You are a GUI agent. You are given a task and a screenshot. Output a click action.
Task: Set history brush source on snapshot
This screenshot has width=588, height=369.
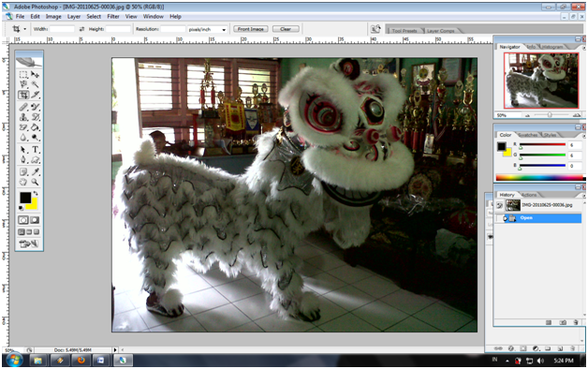point(499,205)
